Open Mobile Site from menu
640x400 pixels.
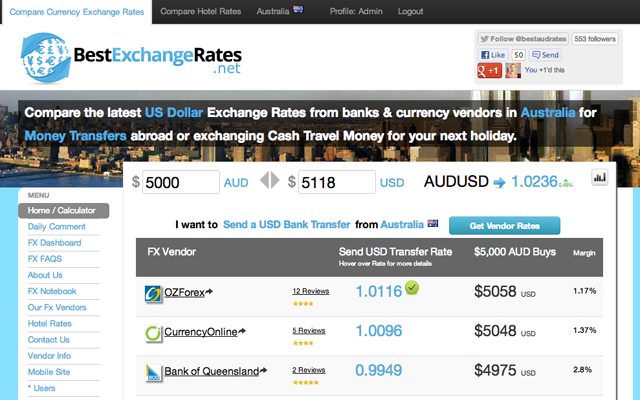coord(49,372)
